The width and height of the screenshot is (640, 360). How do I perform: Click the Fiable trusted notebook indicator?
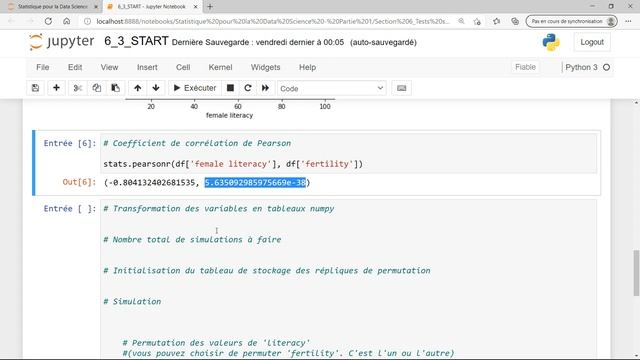525,67
